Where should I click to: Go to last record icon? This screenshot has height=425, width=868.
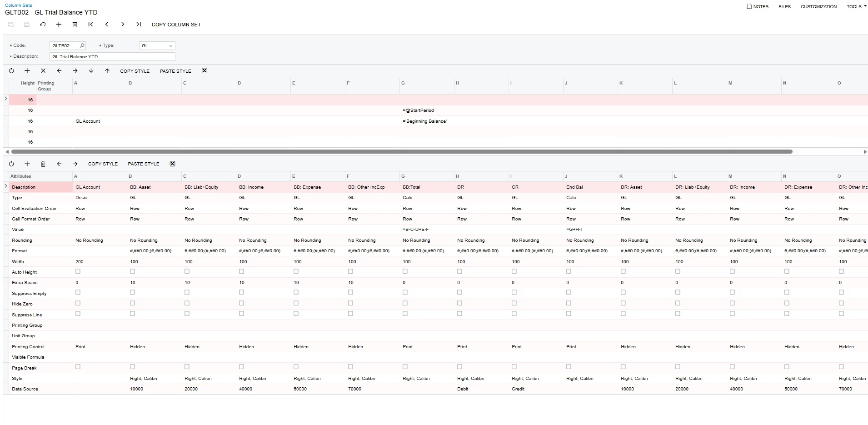pyautogui.click(x=139, y=25)
